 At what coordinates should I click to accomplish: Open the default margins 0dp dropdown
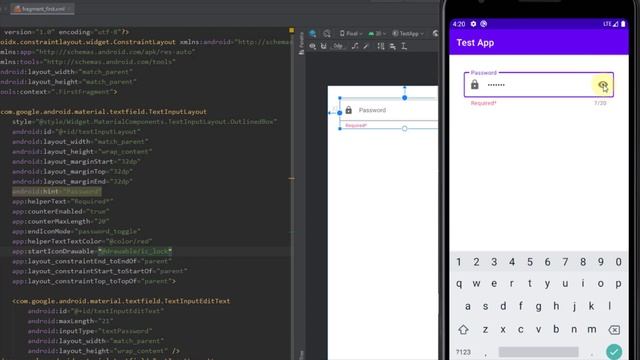tap(338, 47)
